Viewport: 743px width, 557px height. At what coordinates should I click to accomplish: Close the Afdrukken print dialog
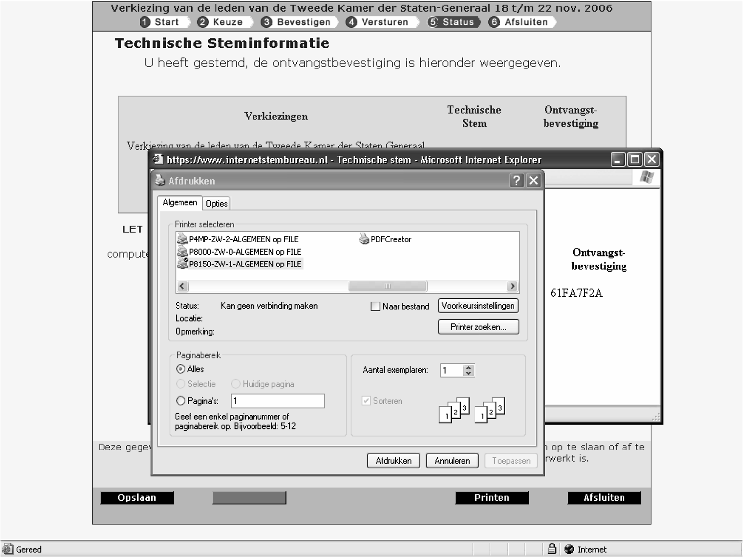tap(534, 181)
